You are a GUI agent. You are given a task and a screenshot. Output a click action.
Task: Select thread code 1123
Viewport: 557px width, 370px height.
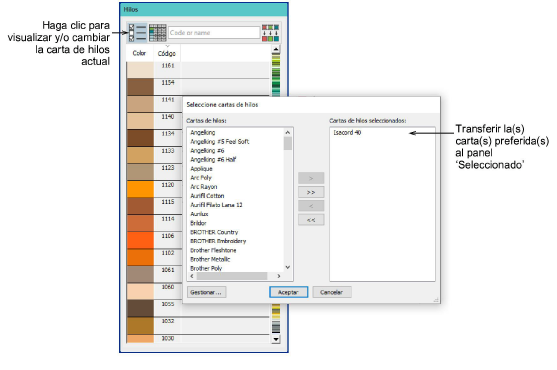tap(168, 168)
